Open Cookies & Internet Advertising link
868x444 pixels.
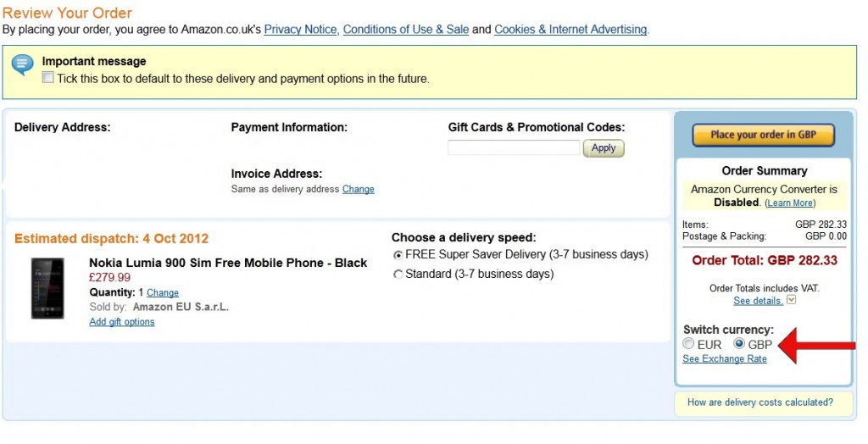pos(570,30)
